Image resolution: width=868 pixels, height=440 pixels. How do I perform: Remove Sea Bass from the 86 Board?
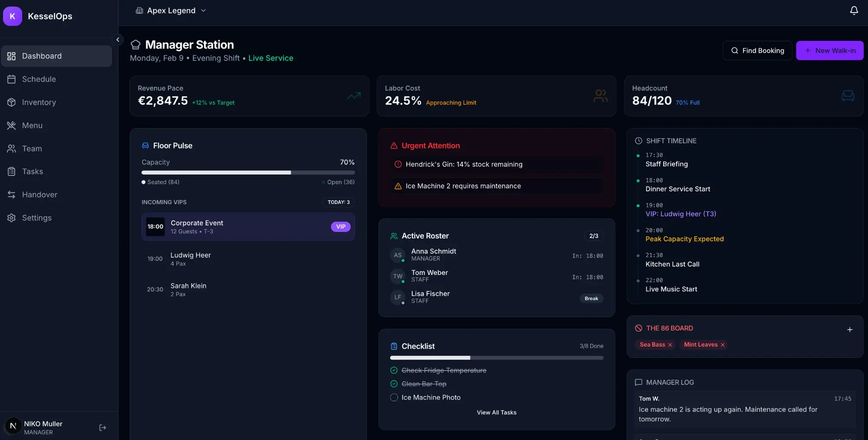[670, 345]
